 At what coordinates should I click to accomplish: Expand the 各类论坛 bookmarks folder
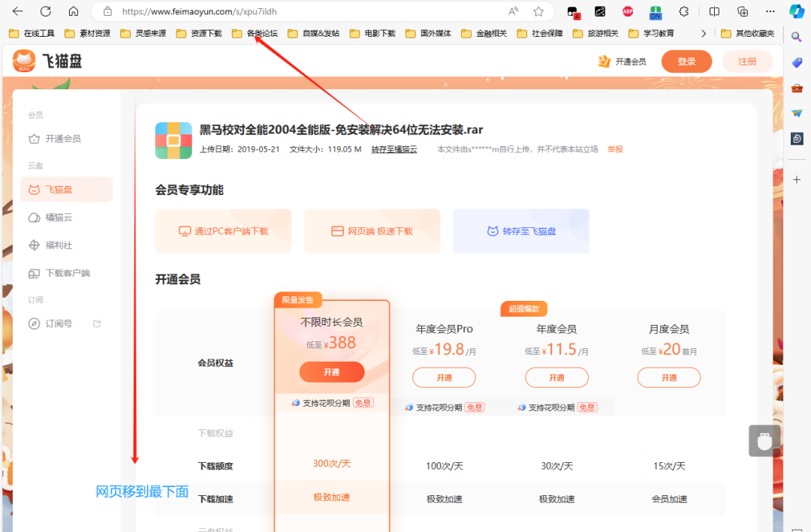pos(255,34)
